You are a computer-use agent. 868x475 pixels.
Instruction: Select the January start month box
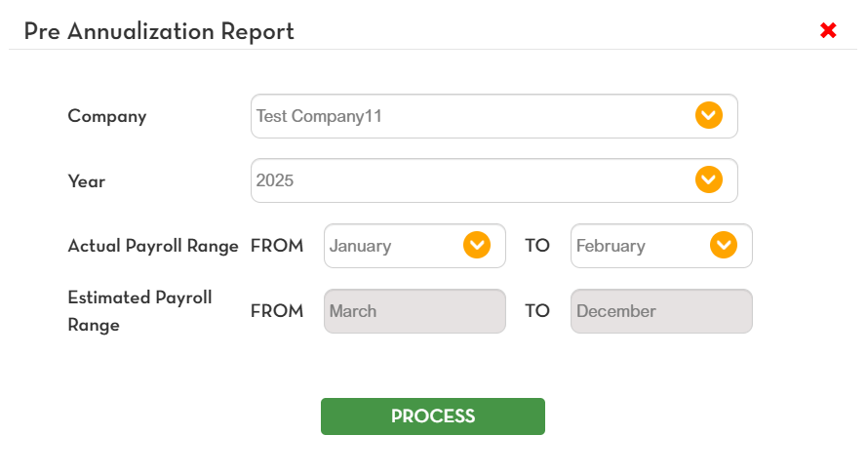tap(414, 246)
